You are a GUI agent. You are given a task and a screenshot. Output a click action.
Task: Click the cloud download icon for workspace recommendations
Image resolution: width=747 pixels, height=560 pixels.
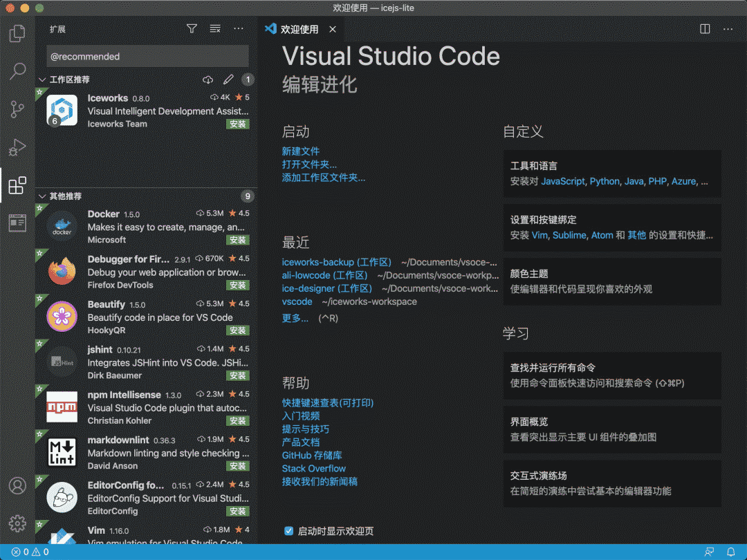coord(207,80)
